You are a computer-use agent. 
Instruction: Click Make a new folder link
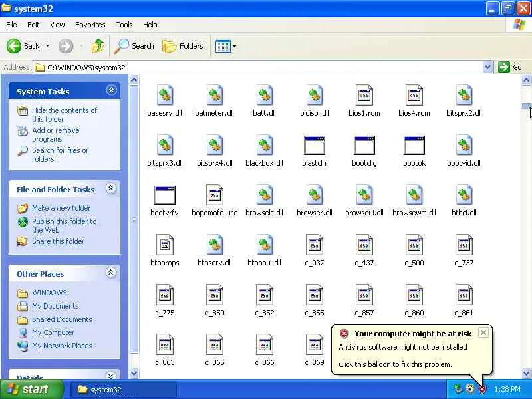pos(61,208)
